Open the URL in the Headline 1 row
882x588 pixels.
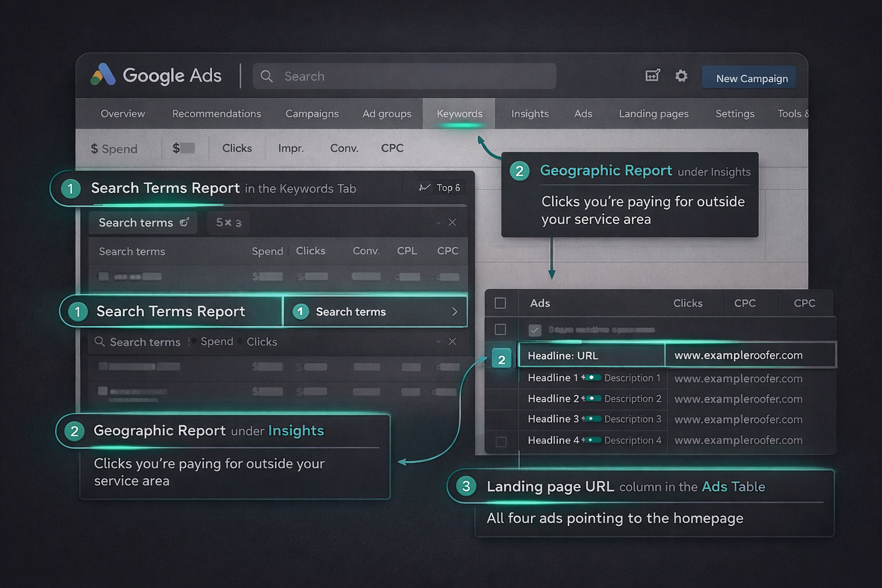coord(738,378)
